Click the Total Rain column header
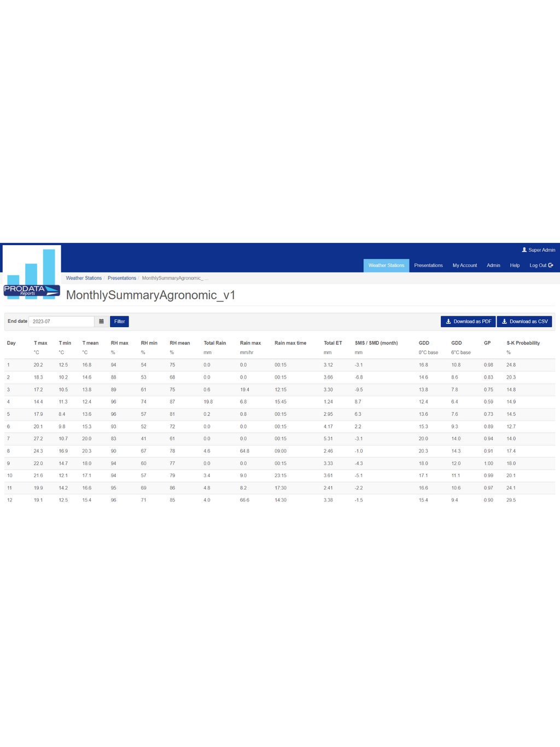This screenshot has height=747, width=560. (214, 343)
